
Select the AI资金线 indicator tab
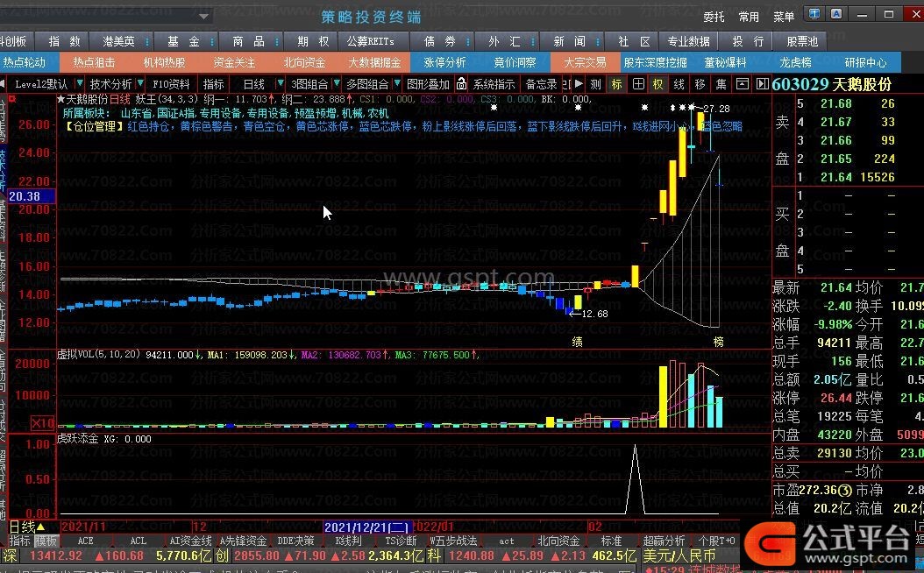click(x=189, y=541)
